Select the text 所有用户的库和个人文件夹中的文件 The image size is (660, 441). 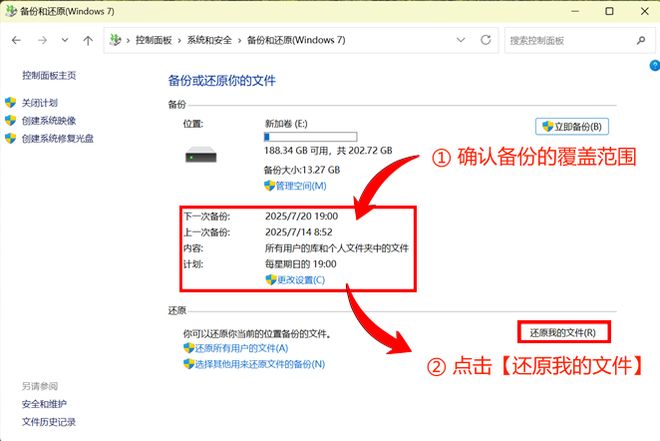click(x=337, y=248)
